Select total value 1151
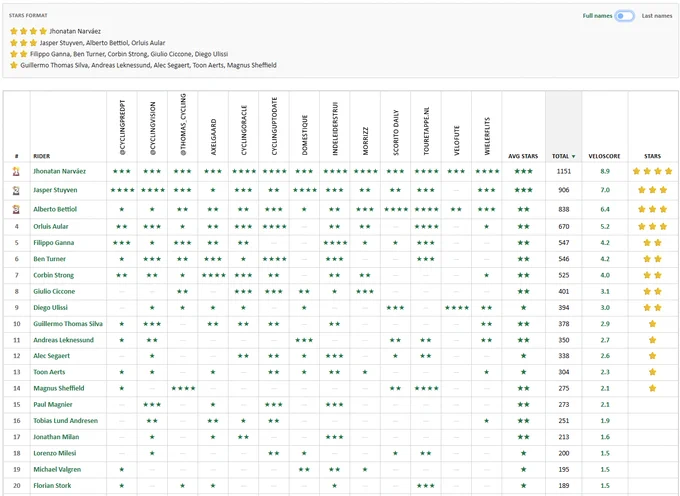Screen dimensions: 680x496 (563, 171)
